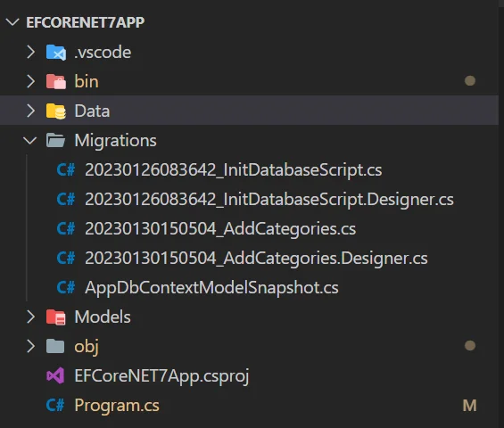Click the .vscode folder icon
Viewport: 504px width, 428px height.
(x=56, y=53)
